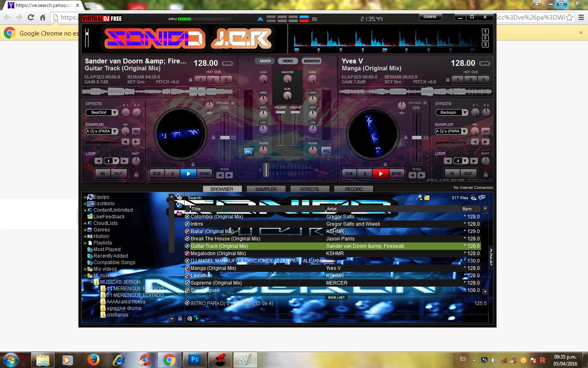Toggle SYNC on the right deck
Screen dimensions: 588x368
tap(397, 173)
